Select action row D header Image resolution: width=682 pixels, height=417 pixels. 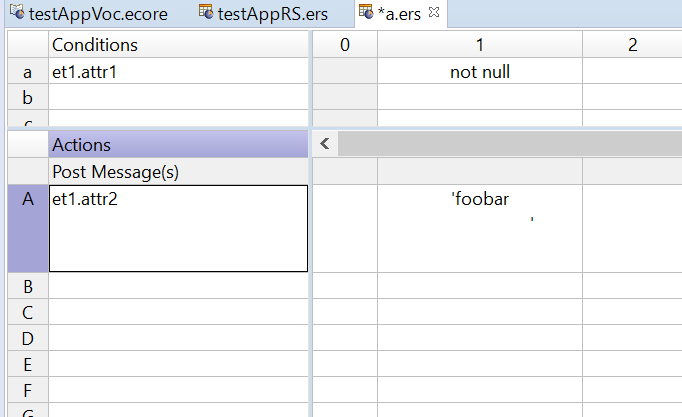(28, 338)
